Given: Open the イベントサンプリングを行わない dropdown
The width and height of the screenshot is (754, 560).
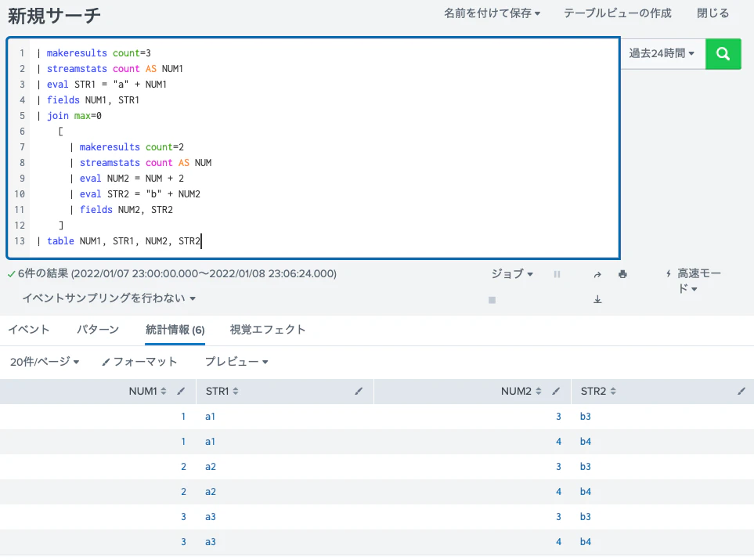Looking at the screenshot, I should [x=109, y=298].
